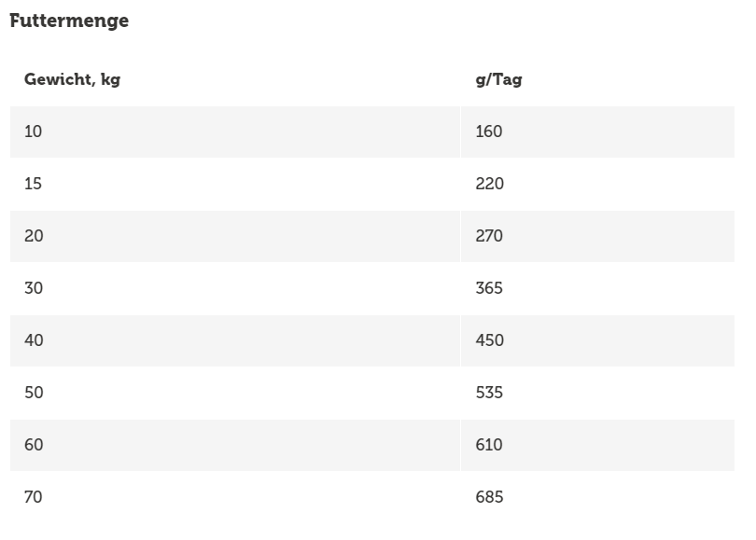The image size is (756, 540).
Task: Click the 40 kg weight cell
Action: pyautogui.click(x=34, y=340)
